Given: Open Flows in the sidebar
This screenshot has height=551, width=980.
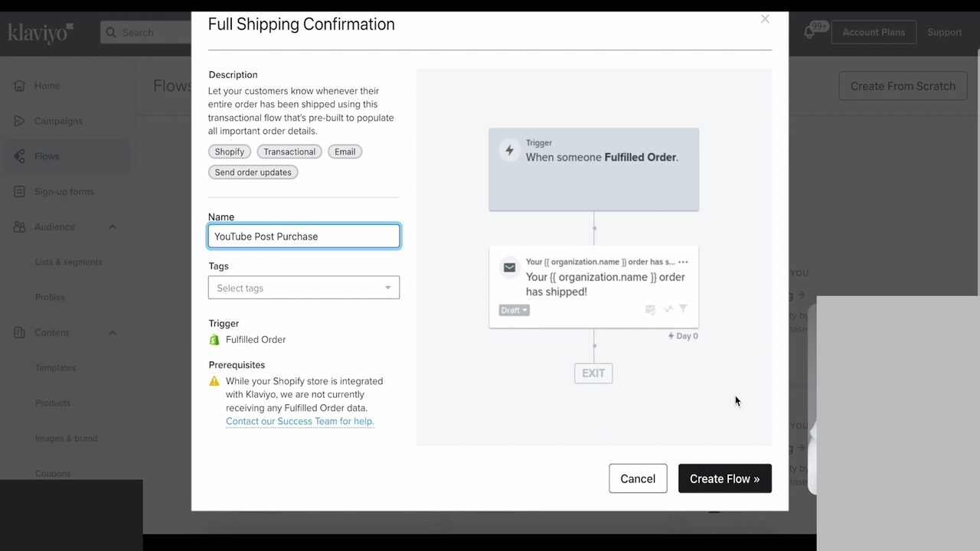Looking at the screenshot, I should tap(47, 156).
